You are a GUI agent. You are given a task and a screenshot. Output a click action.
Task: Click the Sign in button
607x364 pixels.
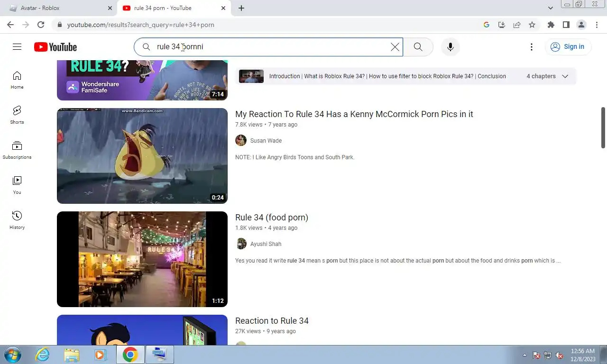click(x=567, y=46)
